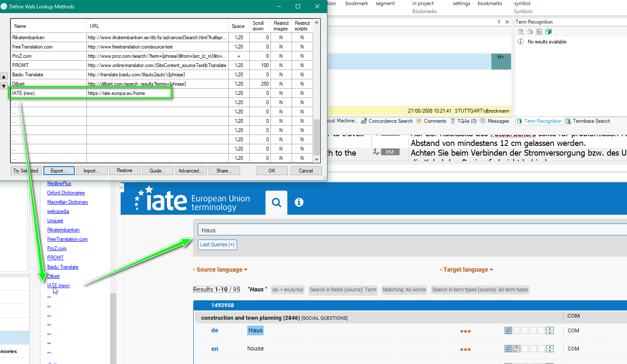Expand Last Queries (+)

(x=217, y=245)
